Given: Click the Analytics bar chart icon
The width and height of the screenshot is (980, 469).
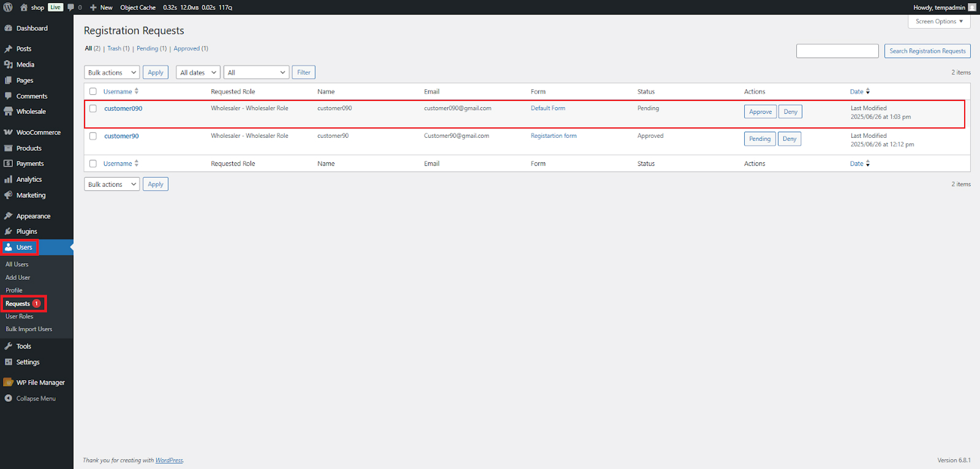Looking at the screenshot, I should 9,179.
